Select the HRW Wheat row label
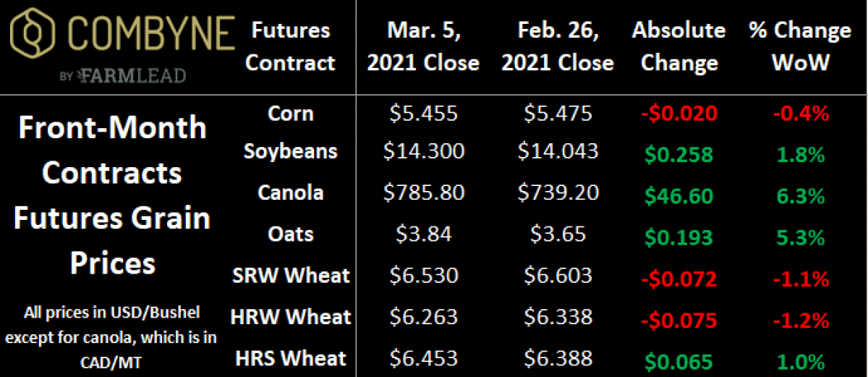868x377 pixels. pyautogui.click(x=290, y=316)
